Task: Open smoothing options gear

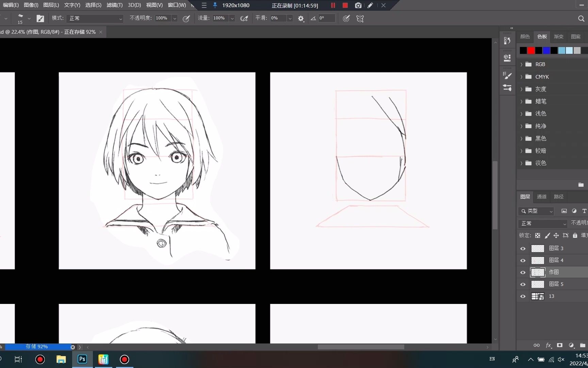Action: (301, 18)
